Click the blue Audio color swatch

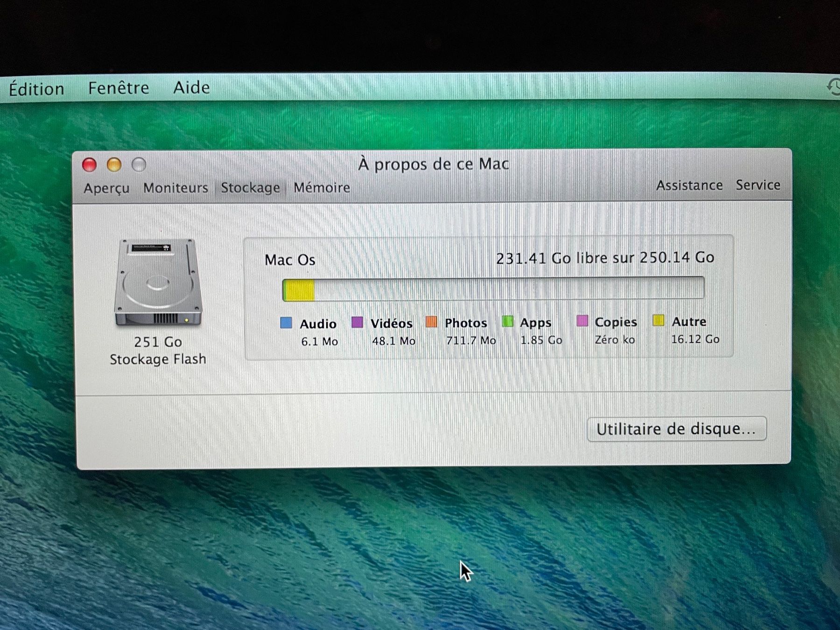click(x=286, y=322)
